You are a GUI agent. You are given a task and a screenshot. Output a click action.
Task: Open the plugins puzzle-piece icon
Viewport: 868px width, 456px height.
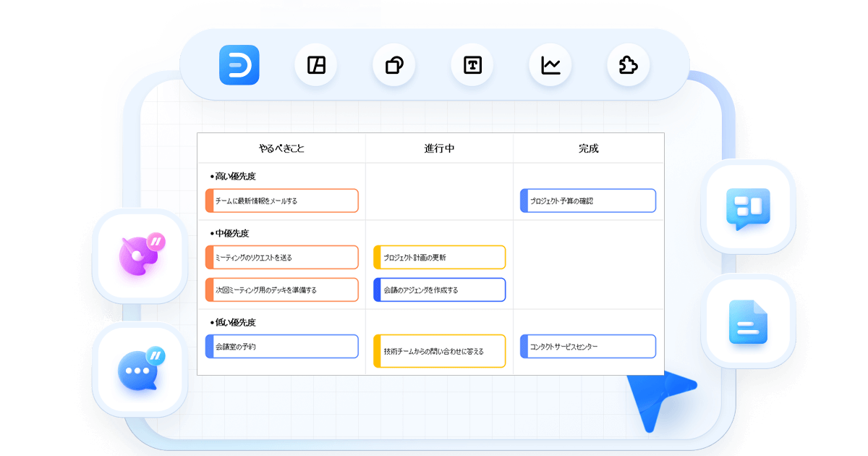click(628, 64)
